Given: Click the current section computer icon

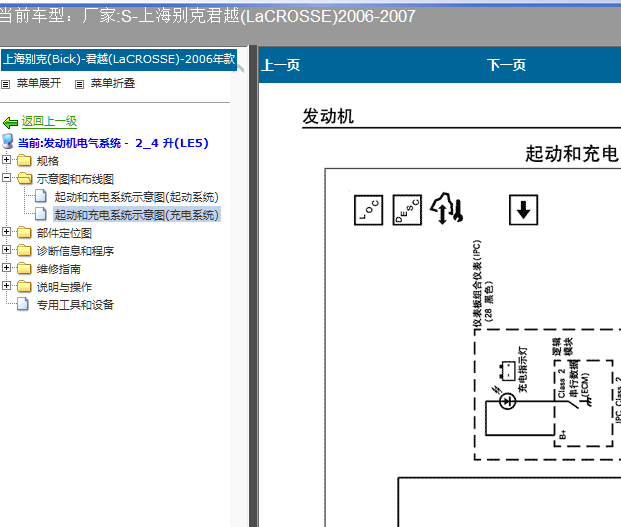Looking at the screenshot, I should point(8,141).
